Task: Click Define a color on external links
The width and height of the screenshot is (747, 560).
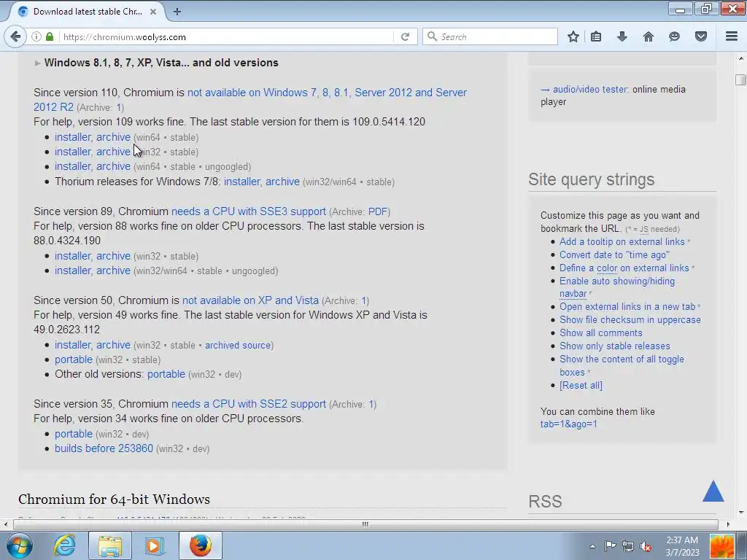Action: [624, 268]
